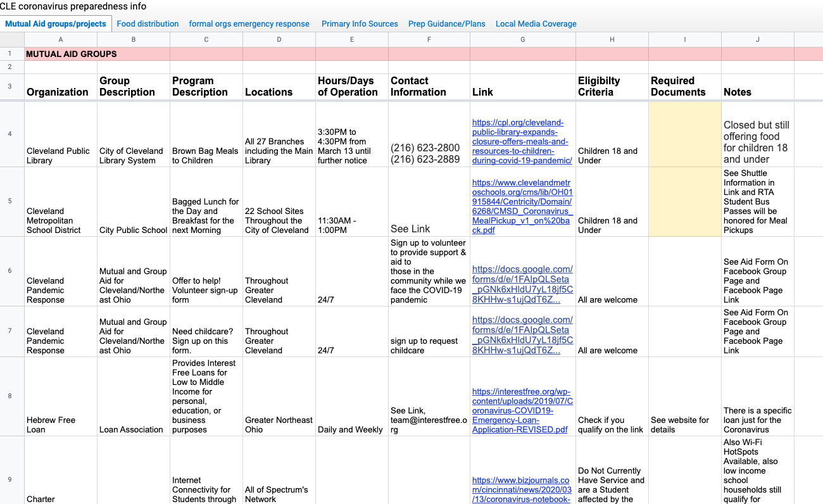
Task: Open the formal orgs emergency response tab
Action: (249, 24)
